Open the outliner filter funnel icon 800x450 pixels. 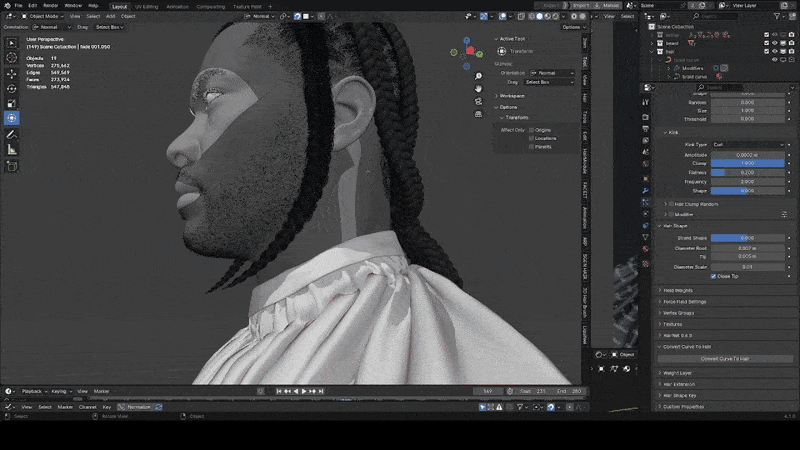(778, 16)
